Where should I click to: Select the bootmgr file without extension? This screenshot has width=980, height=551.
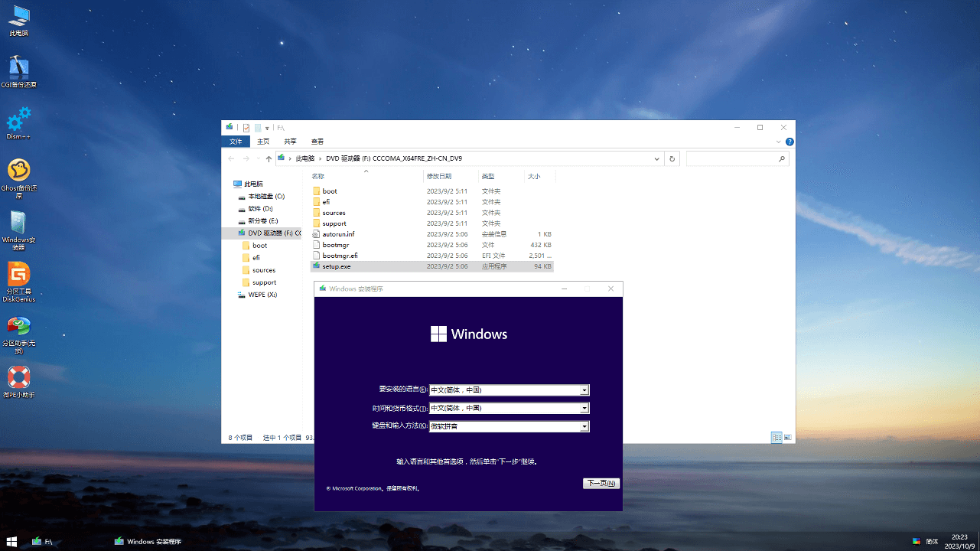(x=431, y=244)
